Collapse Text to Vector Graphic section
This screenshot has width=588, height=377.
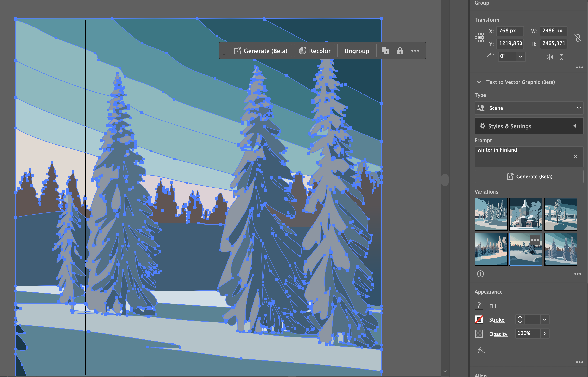pos(479,82)
